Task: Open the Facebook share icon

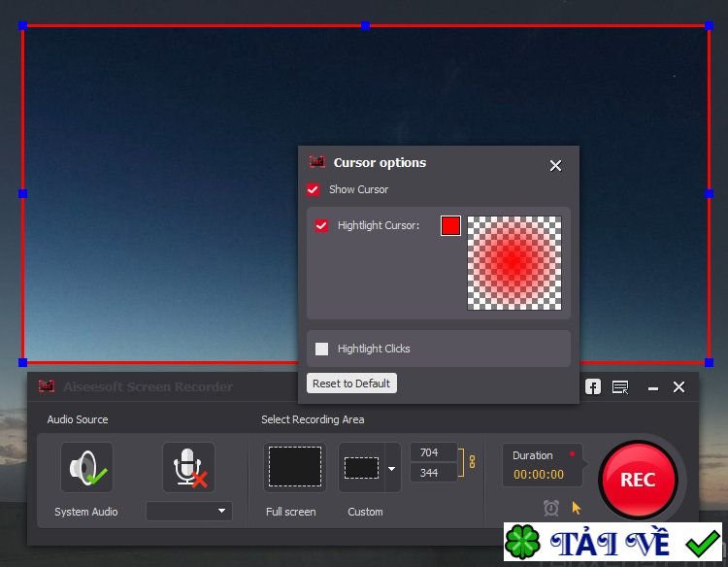Action: [592, 387]
